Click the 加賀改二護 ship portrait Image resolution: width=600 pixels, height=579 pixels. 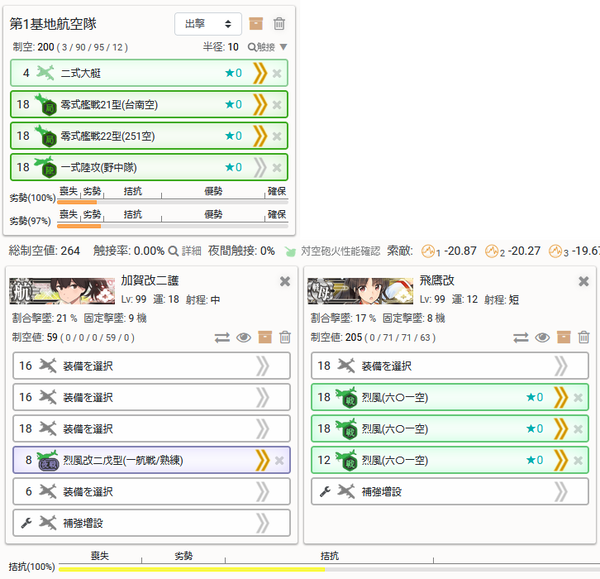62,291
